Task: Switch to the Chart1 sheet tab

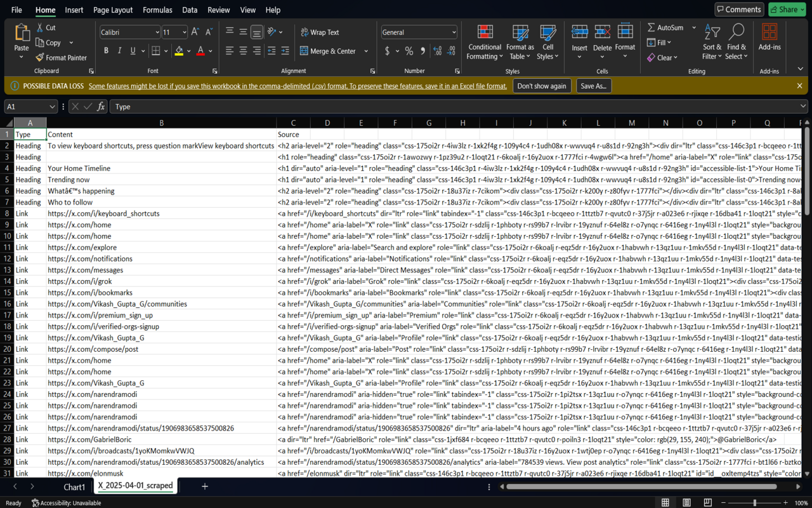Action: pyautogui.click(x=74, y=487)
